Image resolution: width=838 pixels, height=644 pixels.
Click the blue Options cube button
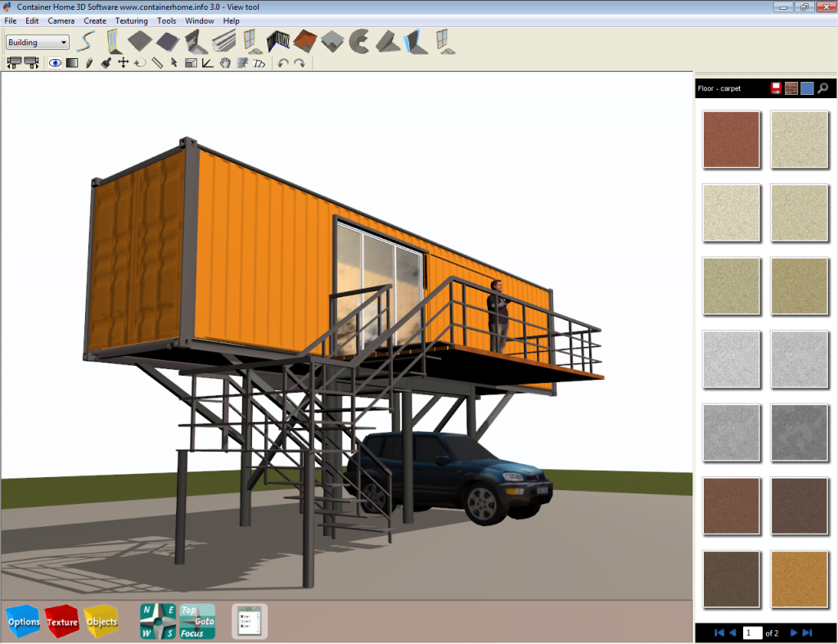[23, 622]
